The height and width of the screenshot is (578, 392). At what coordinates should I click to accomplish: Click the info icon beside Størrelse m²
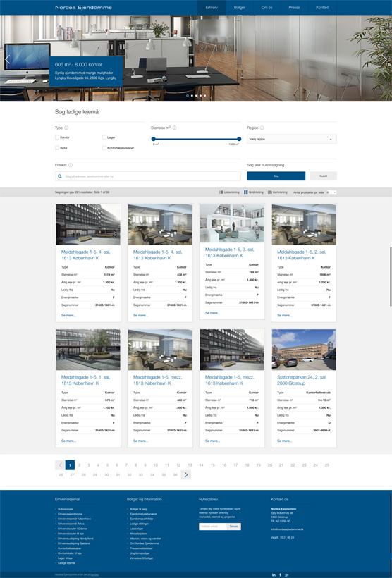[174, 128]
